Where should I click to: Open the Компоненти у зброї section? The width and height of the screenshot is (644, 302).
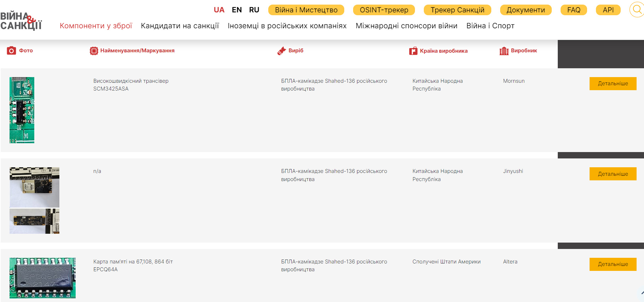point(96,26)
